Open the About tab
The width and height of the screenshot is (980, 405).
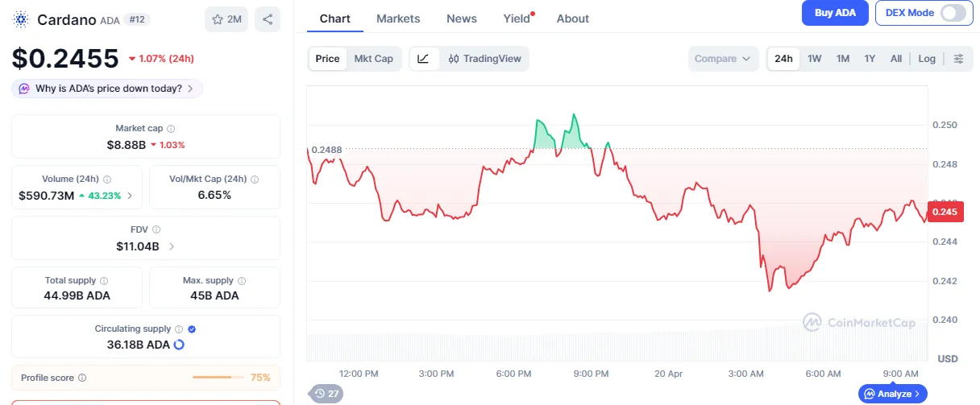click(x=573, y=19)
